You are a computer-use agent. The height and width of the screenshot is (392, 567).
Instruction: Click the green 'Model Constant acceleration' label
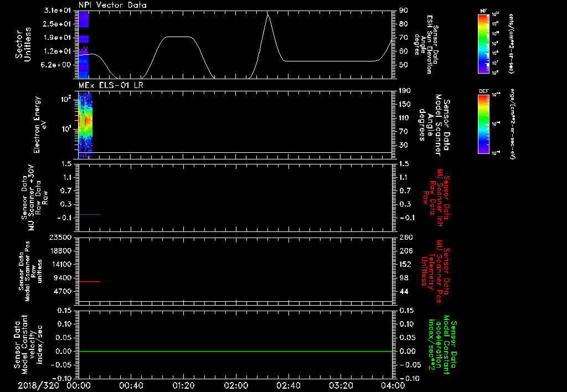tap(443, 344)
